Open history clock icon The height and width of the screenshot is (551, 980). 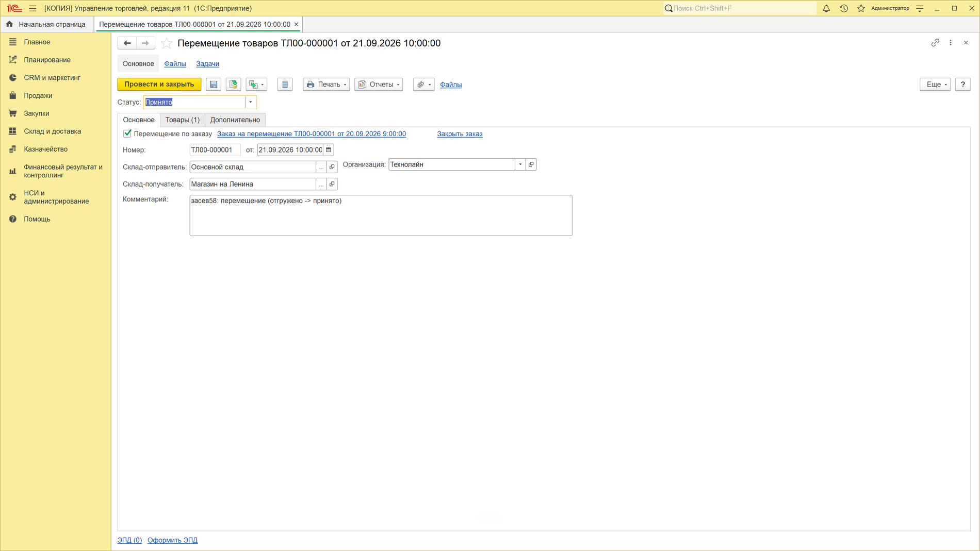[x=844, y=8]
